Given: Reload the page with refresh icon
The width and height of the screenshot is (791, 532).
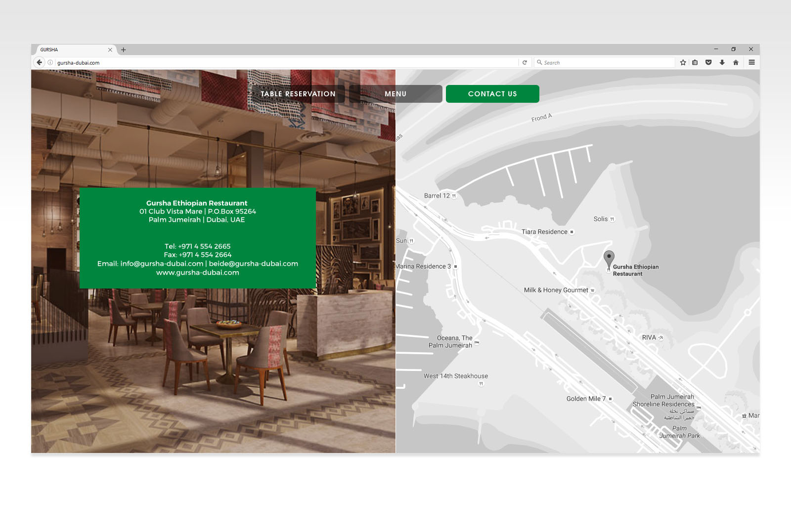Looking at the screenshot, I should pos(525,63).
